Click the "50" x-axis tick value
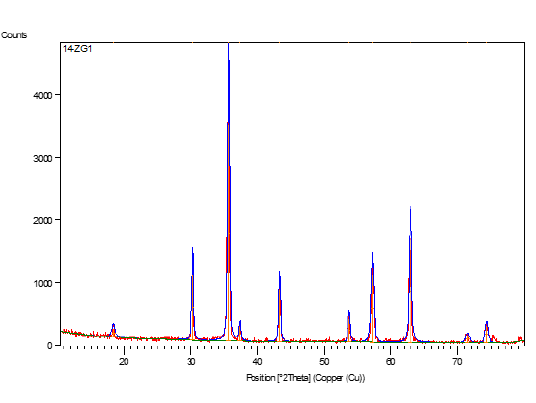Viewport: 536px width, 403px height. coord(324,362)
